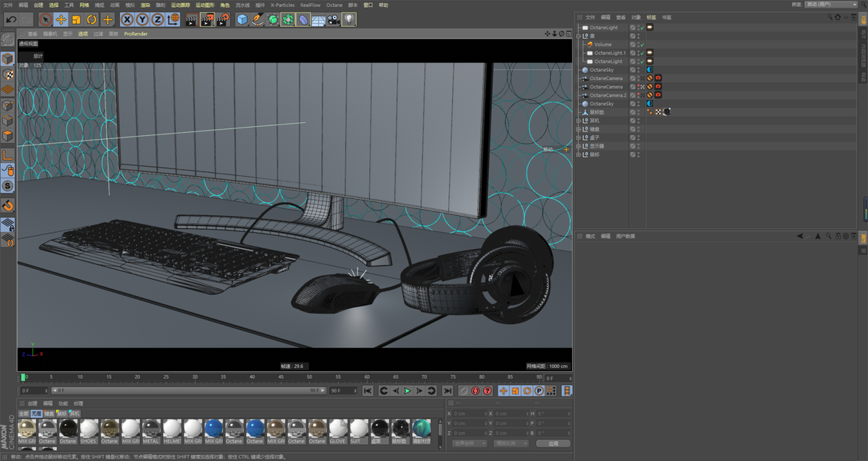
Task: Expand the 键盘 object group
Action: pos(578,129)
